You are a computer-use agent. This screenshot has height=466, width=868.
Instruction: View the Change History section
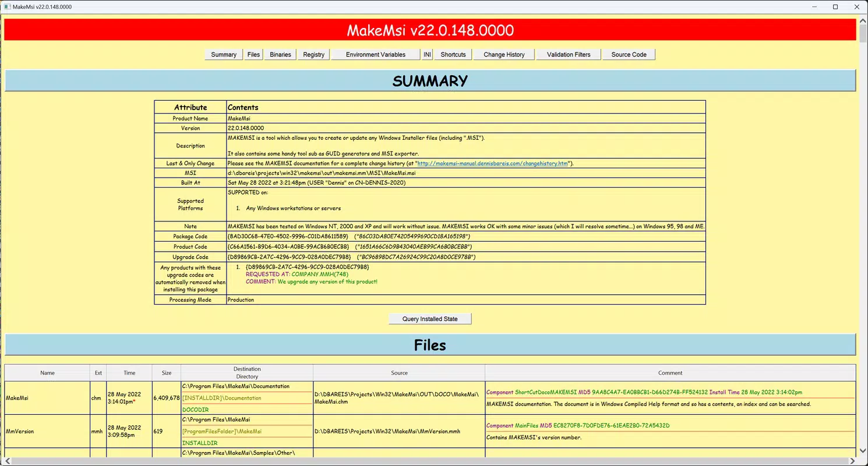tap(504, 55)
